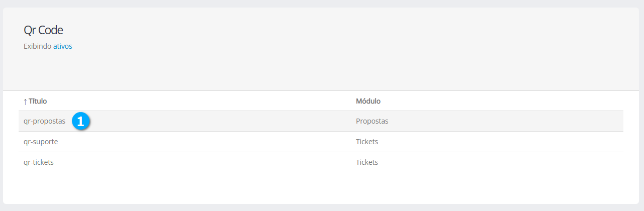Open the qr-suporte entry
This screenshot has height=211, width=644.
pos(41,142)
